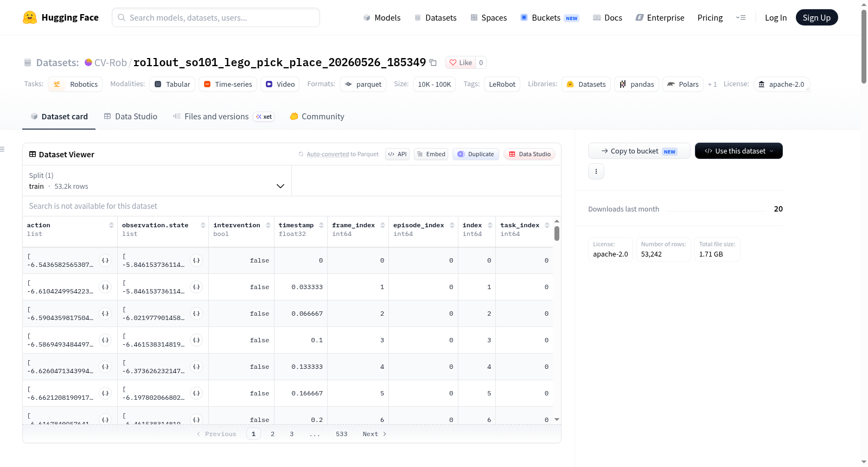Click the page vertical scrollbar thumb

pyautogui.click(x=864, y=46)
